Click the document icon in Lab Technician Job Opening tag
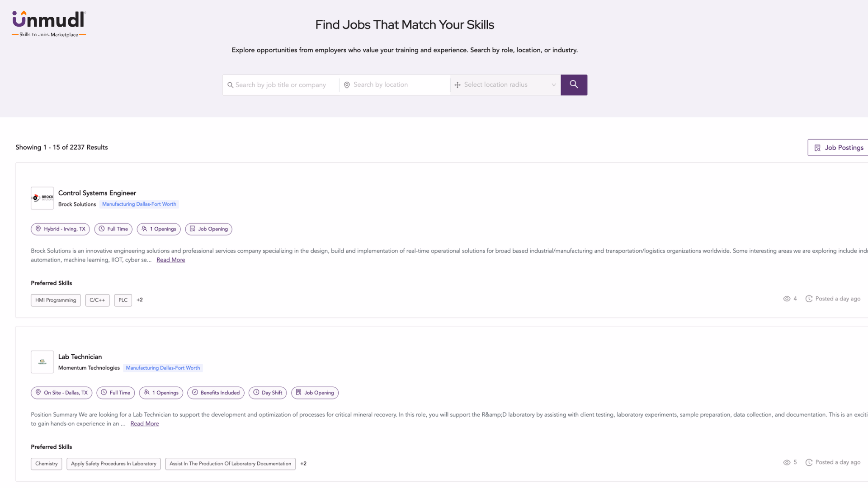Viewport: 868px width, 488px height. click(298, 392)
